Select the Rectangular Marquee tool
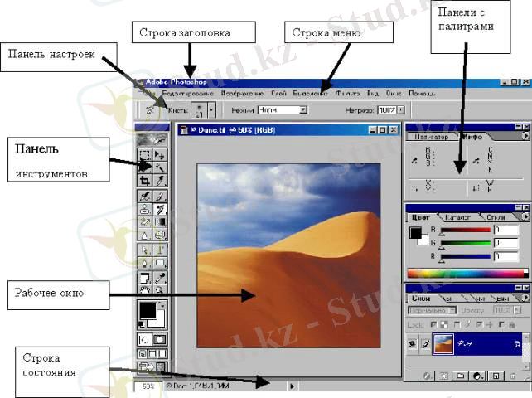 (145, 155)
